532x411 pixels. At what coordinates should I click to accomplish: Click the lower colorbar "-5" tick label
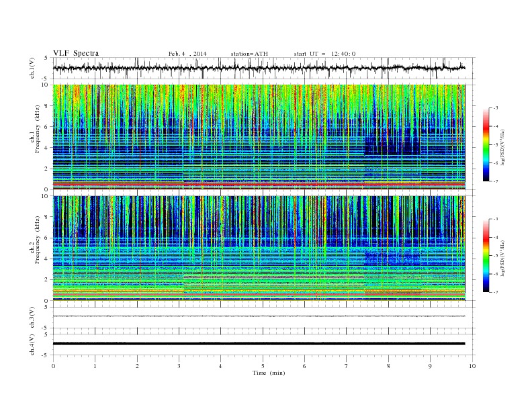coord(496,256)
